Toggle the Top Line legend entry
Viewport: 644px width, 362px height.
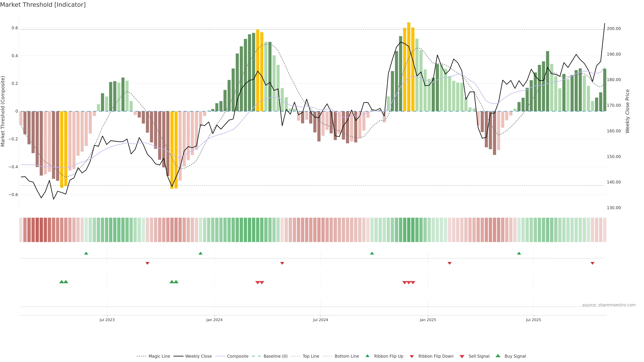tap(311, 356)
